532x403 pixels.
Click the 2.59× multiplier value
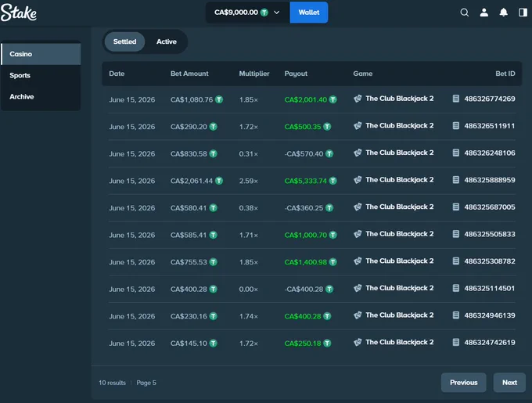tap(248, 181)
